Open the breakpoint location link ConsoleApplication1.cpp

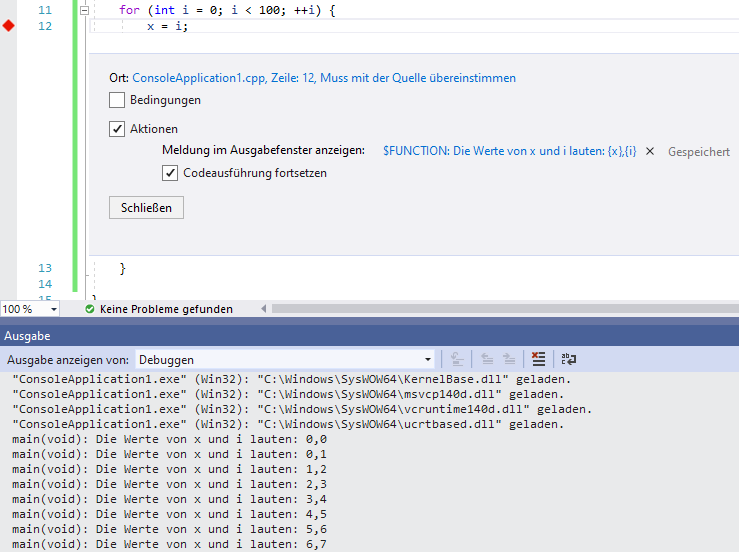pyautogui.click(x=324, y=78)
